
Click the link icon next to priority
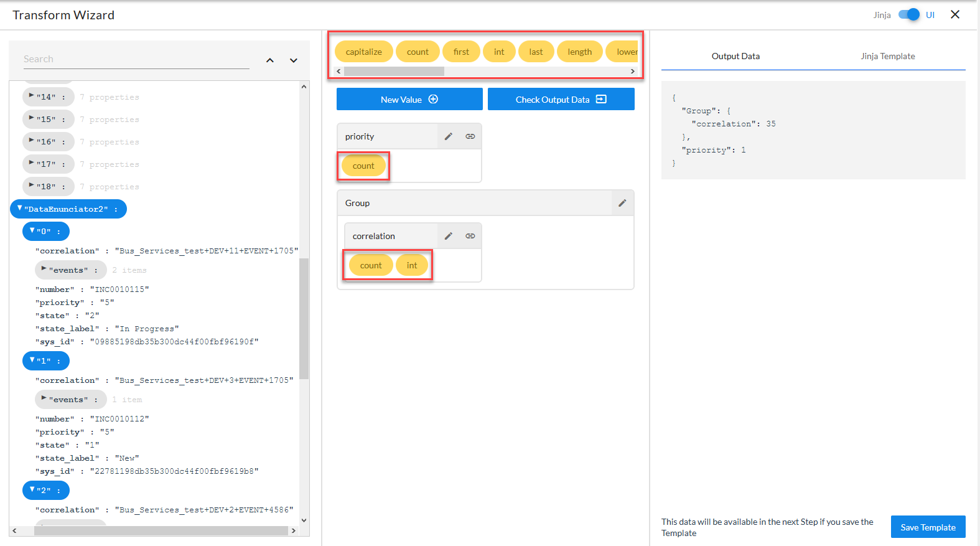point(470,136)
